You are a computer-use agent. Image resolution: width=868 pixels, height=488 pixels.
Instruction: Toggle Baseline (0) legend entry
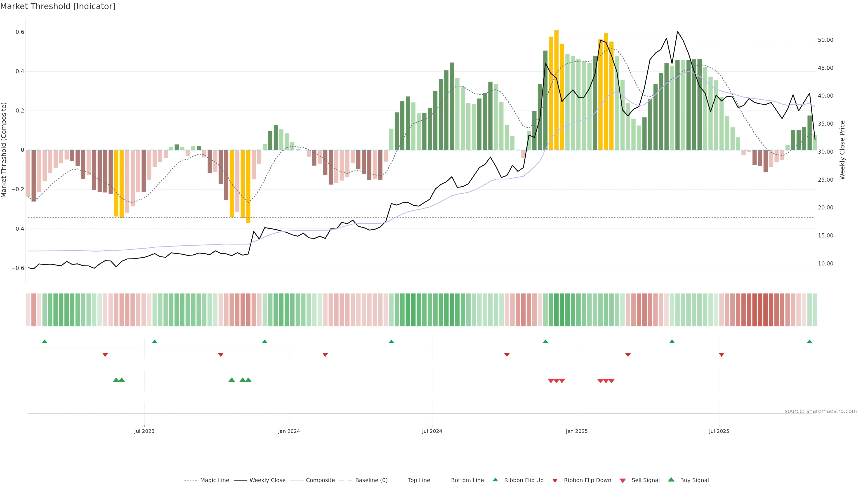(371, 480)
